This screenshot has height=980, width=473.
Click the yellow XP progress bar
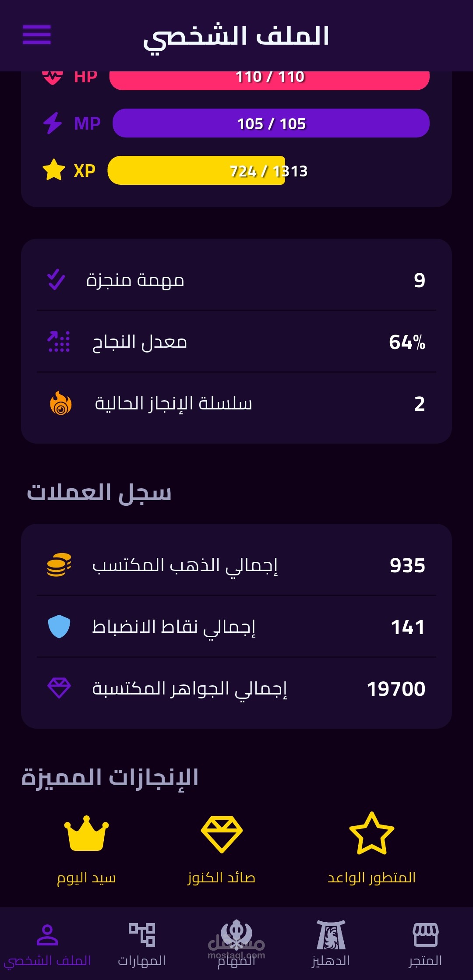[196, 170]
